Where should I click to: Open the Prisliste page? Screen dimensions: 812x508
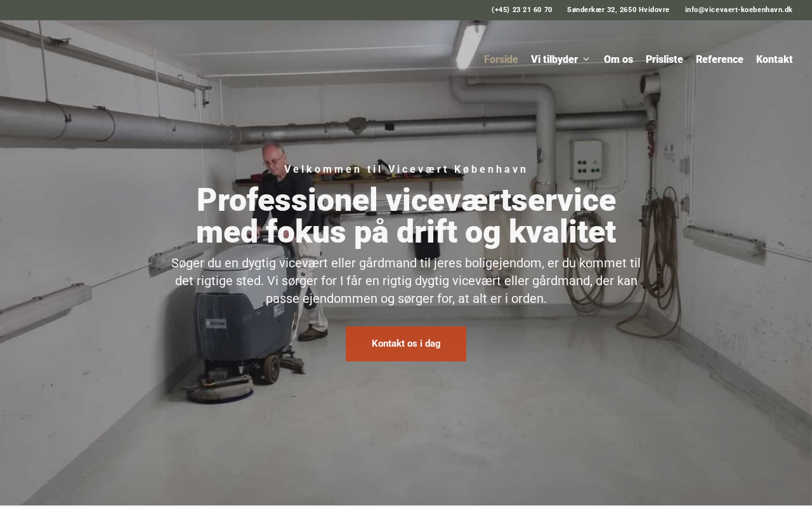664,59
